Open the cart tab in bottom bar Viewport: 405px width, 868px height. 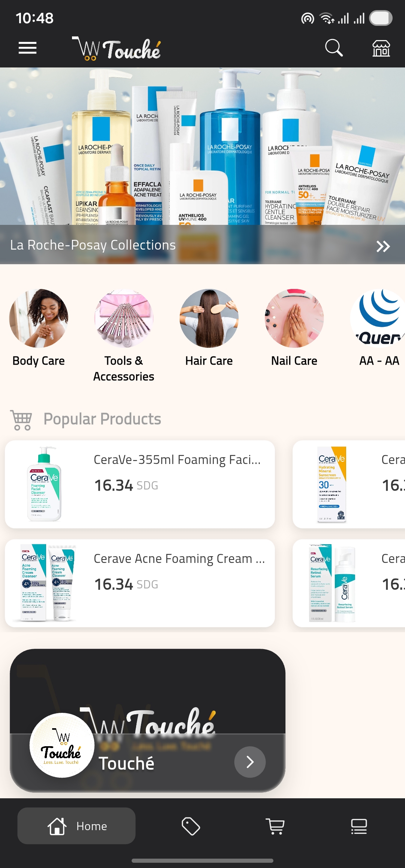click(x=275, y=826)
